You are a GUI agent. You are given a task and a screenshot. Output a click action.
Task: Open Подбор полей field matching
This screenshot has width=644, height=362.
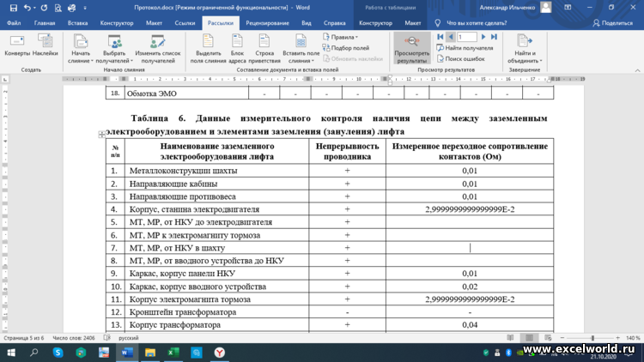pyautogui.click(x=346, y=48)
